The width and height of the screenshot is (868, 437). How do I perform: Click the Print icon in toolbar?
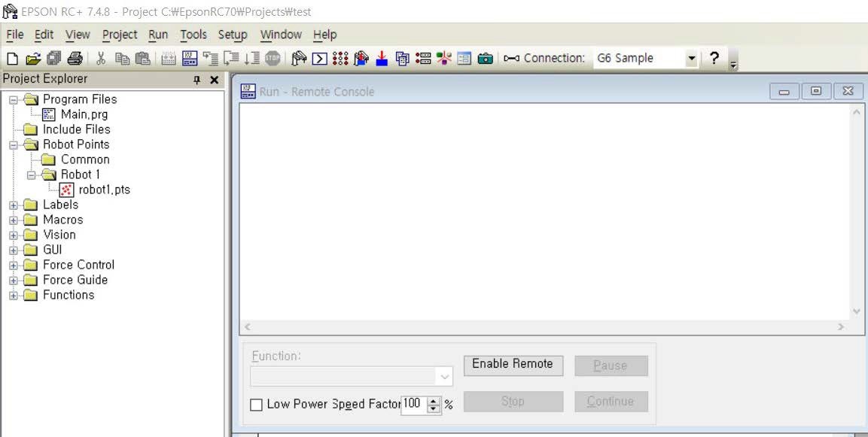click(x=75, y=58)
